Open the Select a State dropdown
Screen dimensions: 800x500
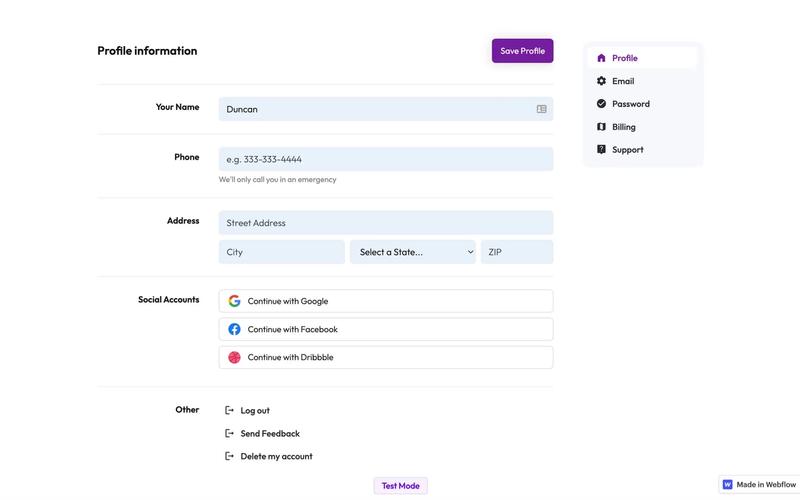(413, 252)
